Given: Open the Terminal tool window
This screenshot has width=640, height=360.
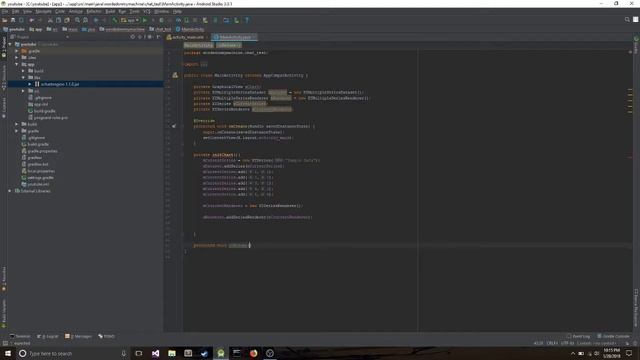Looking at the screenshot, I should tap(20, 336).
